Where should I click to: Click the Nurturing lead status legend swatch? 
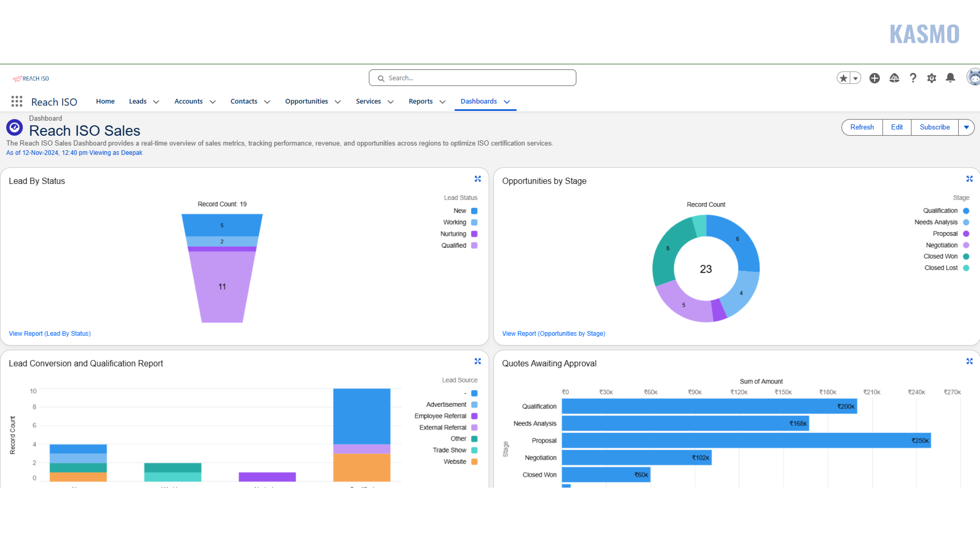474,234
